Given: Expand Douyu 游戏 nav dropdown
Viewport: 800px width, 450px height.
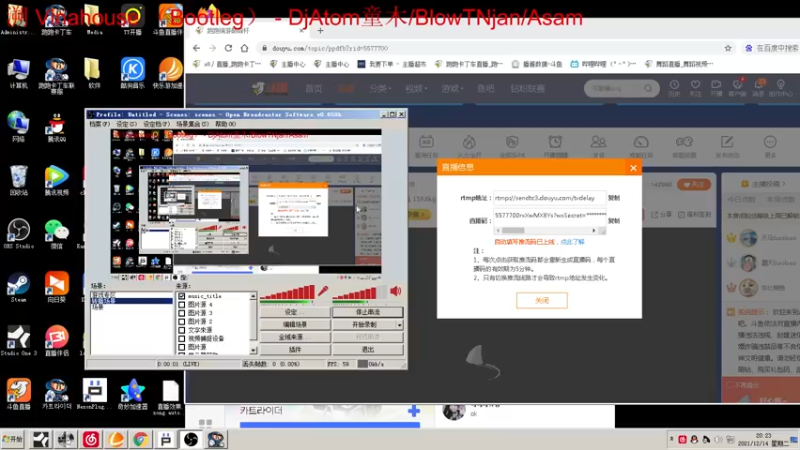Looking at the screenshot, I should [452, 88].
